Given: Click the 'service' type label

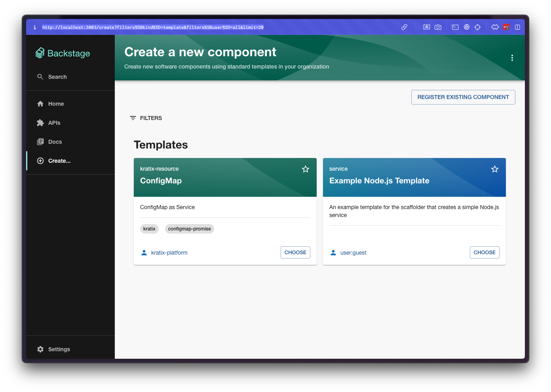Looking at the screenshot, I should click(x=338, y=169).
